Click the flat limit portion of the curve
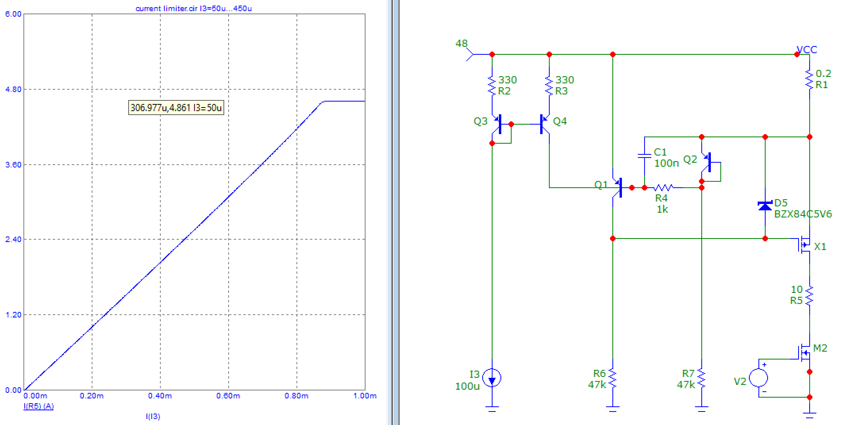868x425 pixels. pyautogui.click(x=345, y=101)
